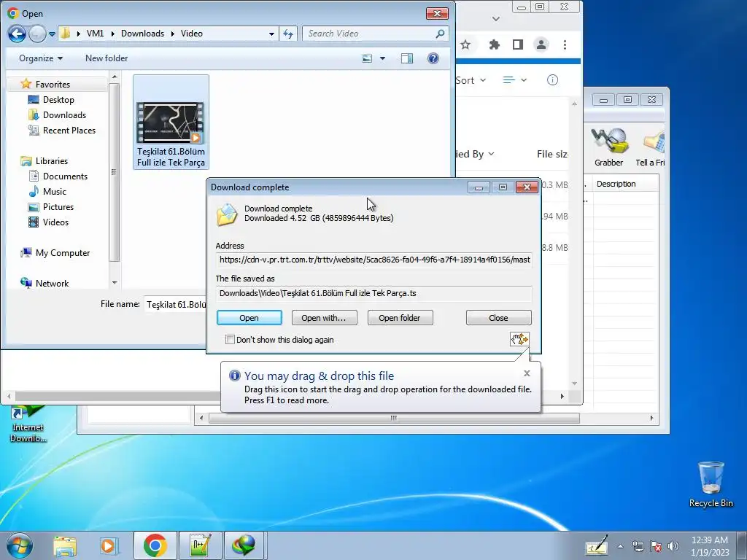Click the Windows Start button

pyautogui.click(x=20, y=545)
